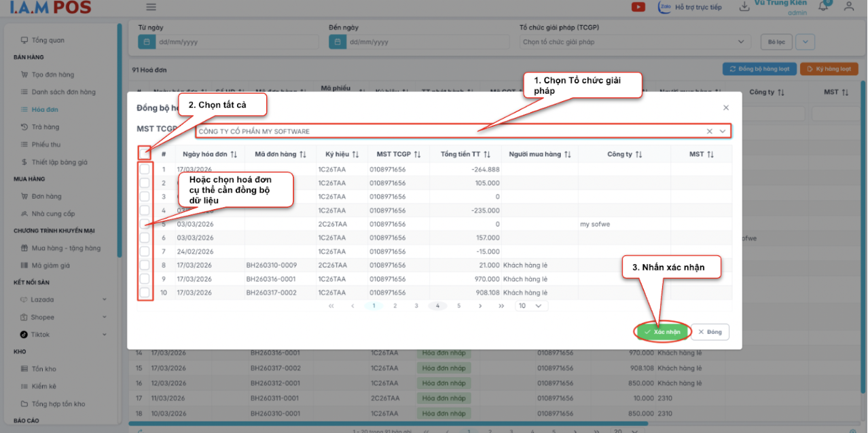Open the rows-per-page dropdown showing 10
Image resolution: width=868 pixels, height=433 pixels.
point(531,306)
